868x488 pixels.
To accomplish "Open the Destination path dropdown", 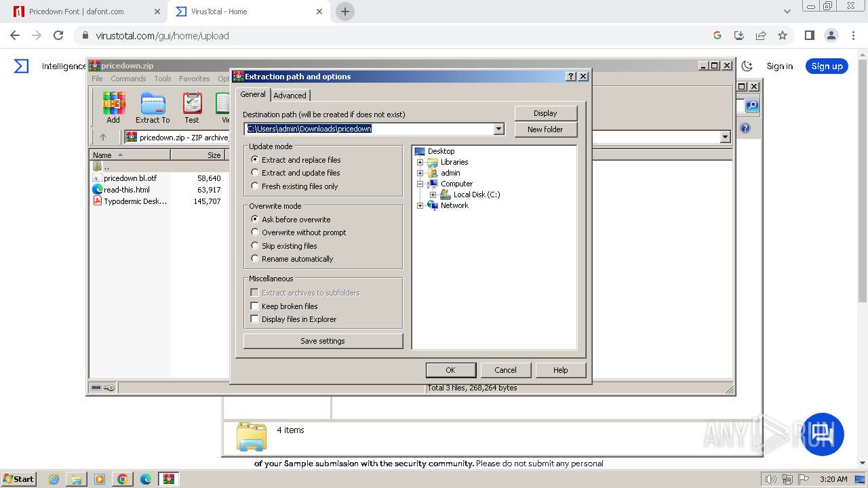I will point(499,129).
